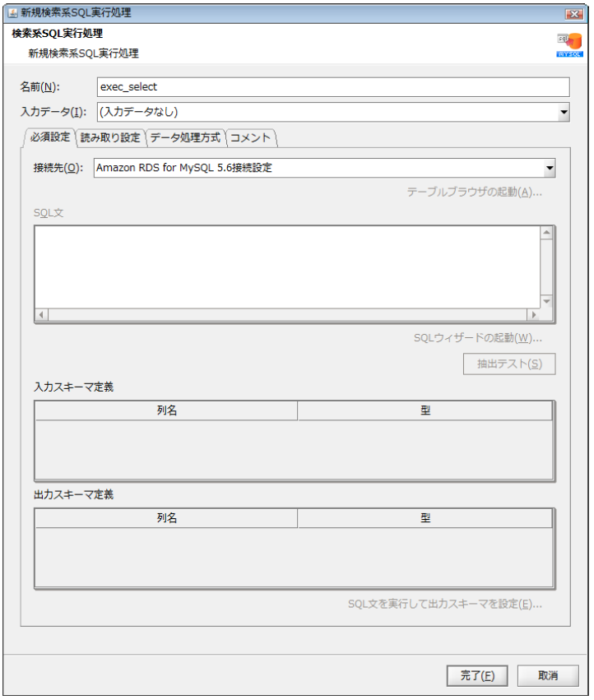
Task: Open the 入力データ dropdown list
Action: tap(564, 112)
